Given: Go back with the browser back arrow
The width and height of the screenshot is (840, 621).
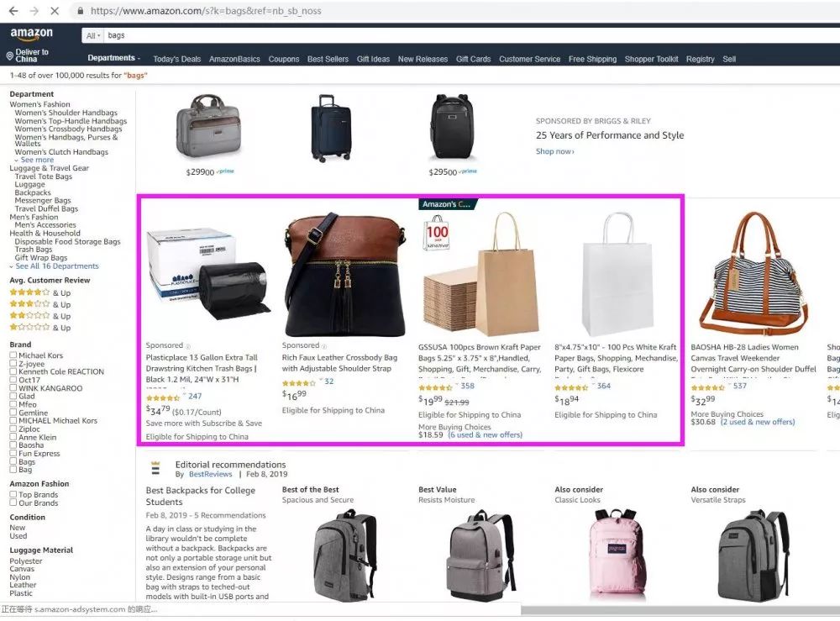Looking at the screenshot, I should point(13,11).
